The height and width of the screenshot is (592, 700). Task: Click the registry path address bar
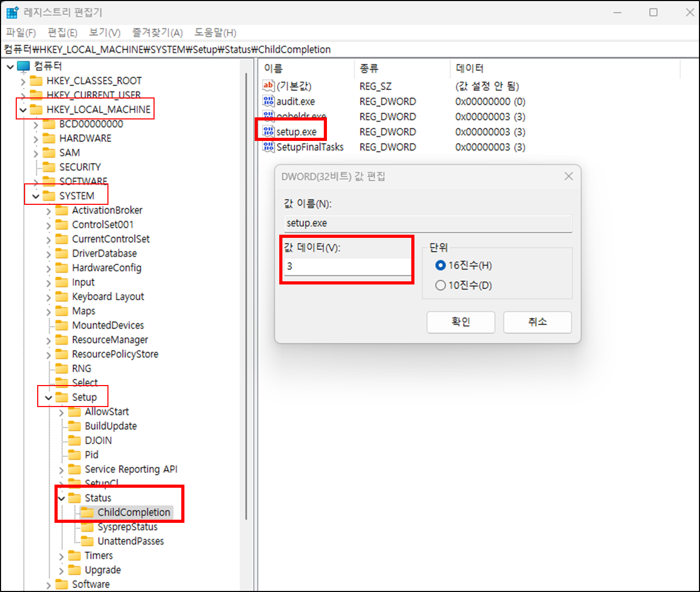pyautogui.click(x=350, y=49)
